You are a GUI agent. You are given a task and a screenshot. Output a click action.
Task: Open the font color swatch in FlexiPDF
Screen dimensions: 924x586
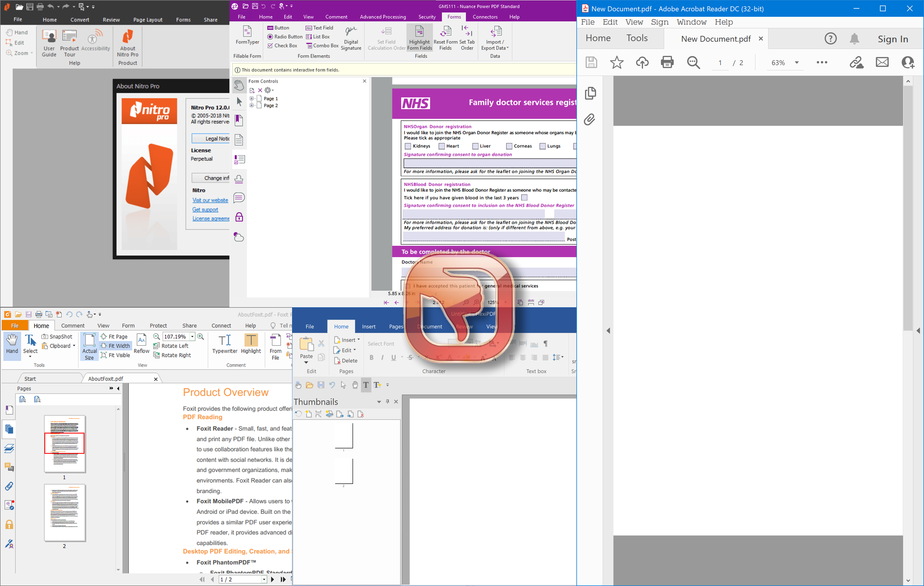point(449,358)
